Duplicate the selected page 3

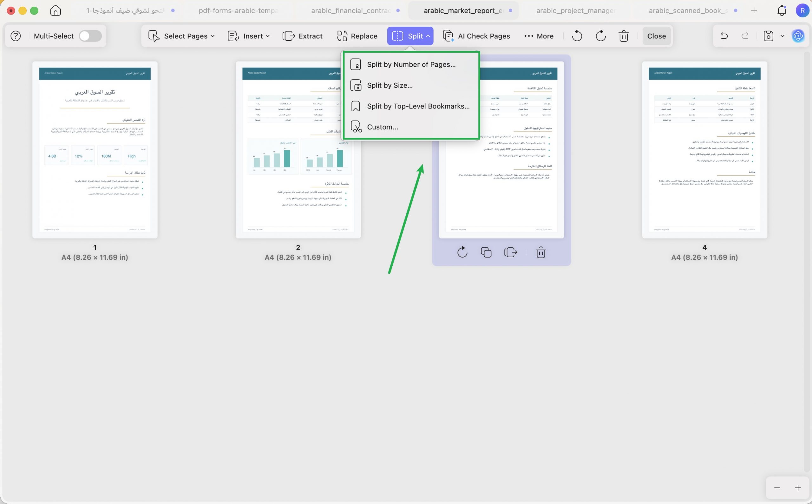click(x=486, y=252)
